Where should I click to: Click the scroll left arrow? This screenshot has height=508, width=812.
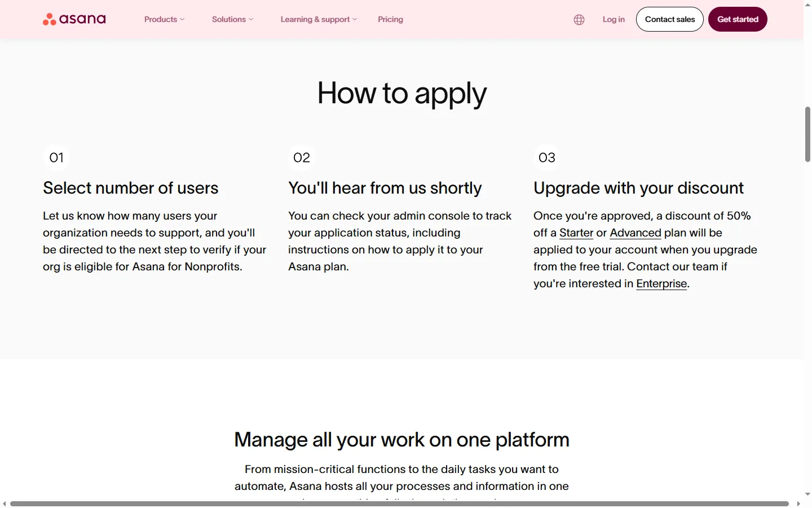(5, 503)
